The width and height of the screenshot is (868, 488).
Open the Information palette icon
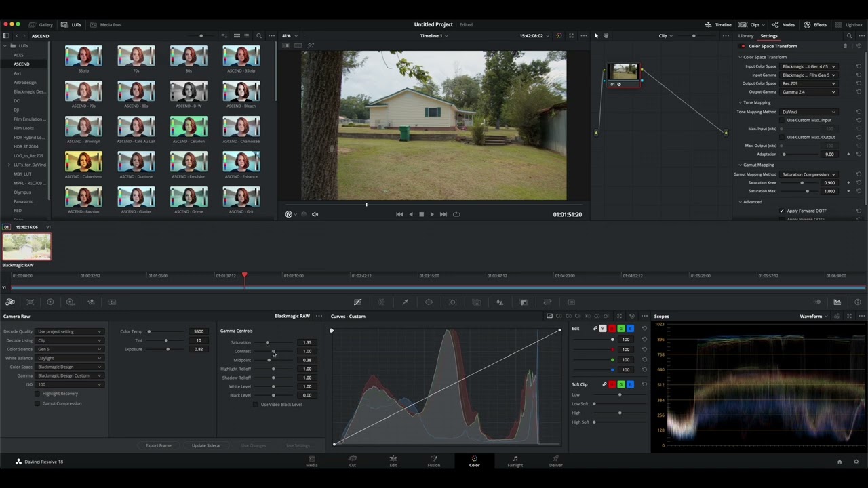(x=858, y=302)
